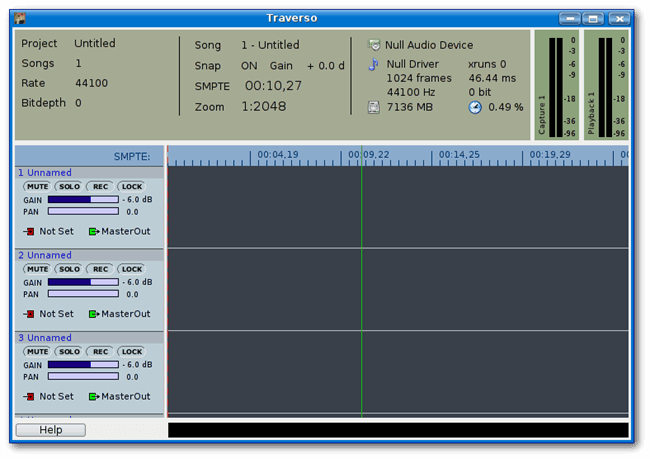Screen dimensions: 650x459
Task: Adjust GAIN slider of track 2
Action: click(83, 282)
